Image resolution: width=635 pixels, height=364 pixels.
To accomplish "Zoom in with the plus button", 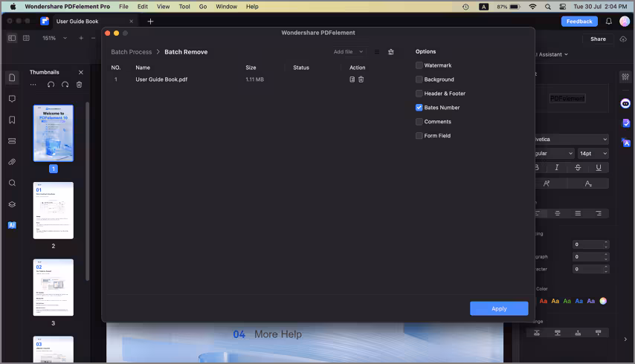I will coord(81,38).
